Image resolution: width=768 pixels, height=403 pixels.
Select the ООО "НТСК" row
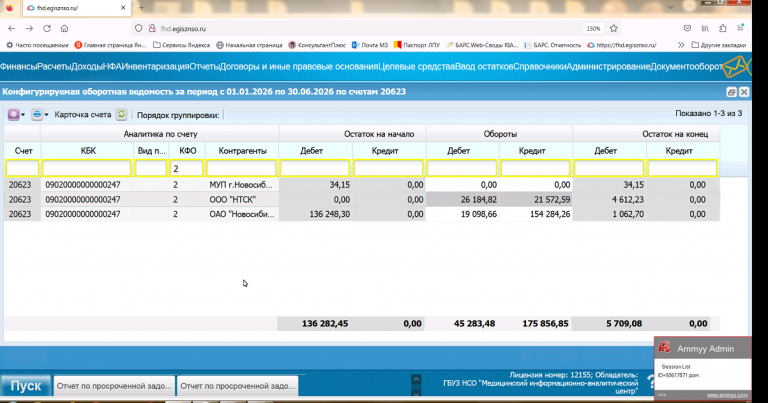coord(362,199)
